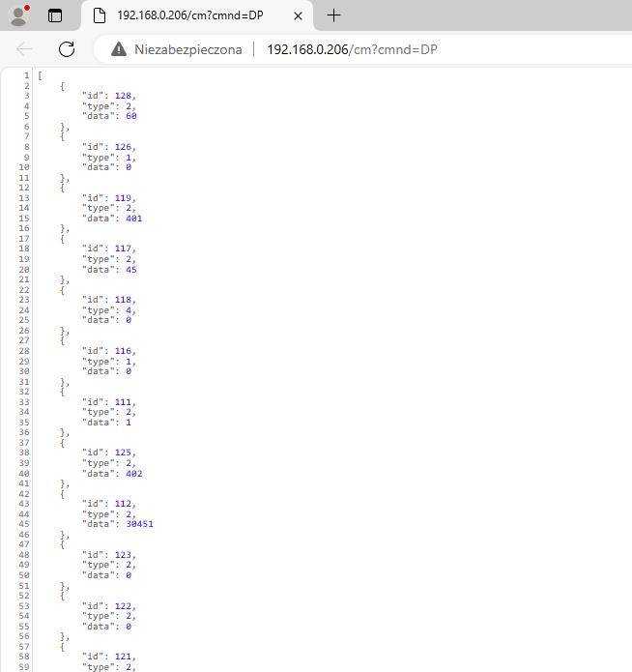Click the page icon in the tab
Screen dimensions: 632x672
click(x=100, y=15)
